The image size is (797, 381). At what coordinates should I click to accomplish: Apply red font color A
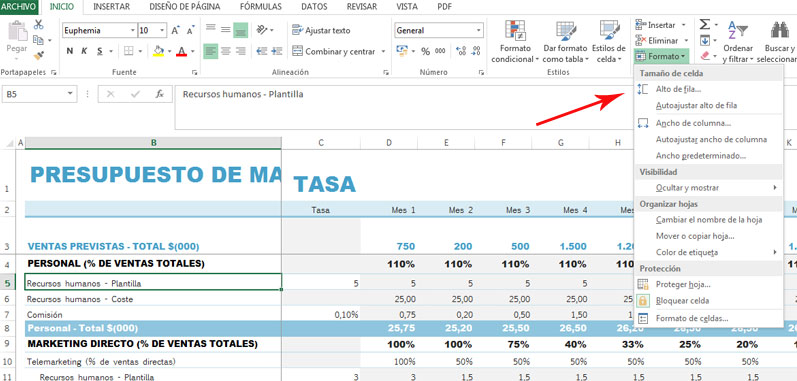pos(181,51)
